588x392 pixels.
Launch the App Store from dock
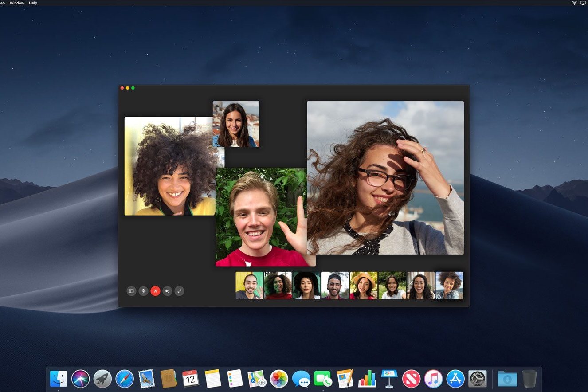tap(455, 379)
